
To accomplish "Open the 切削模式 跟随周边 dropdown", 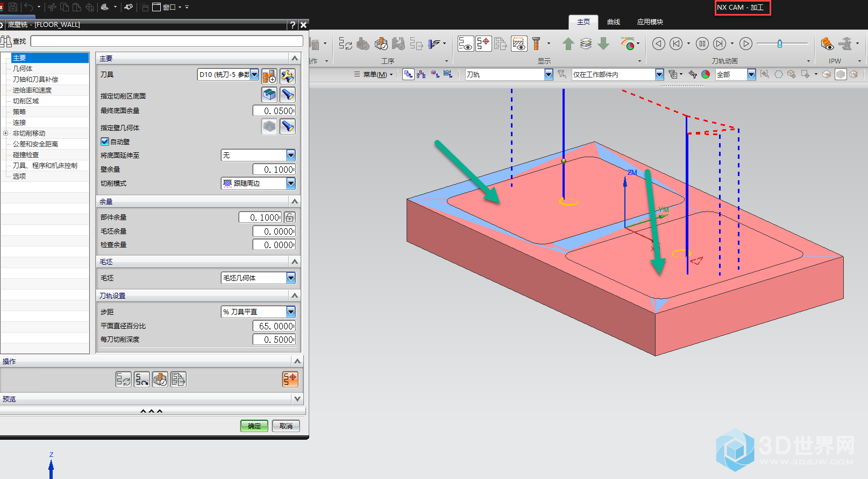I will coord(291,183).
